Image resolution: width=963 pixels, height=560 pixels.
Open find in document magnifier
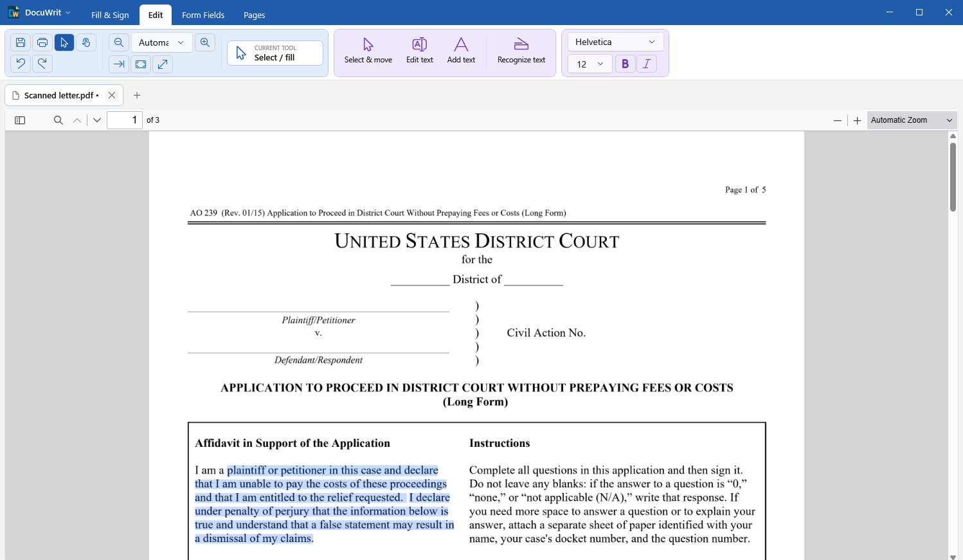[x=59, y=120]
